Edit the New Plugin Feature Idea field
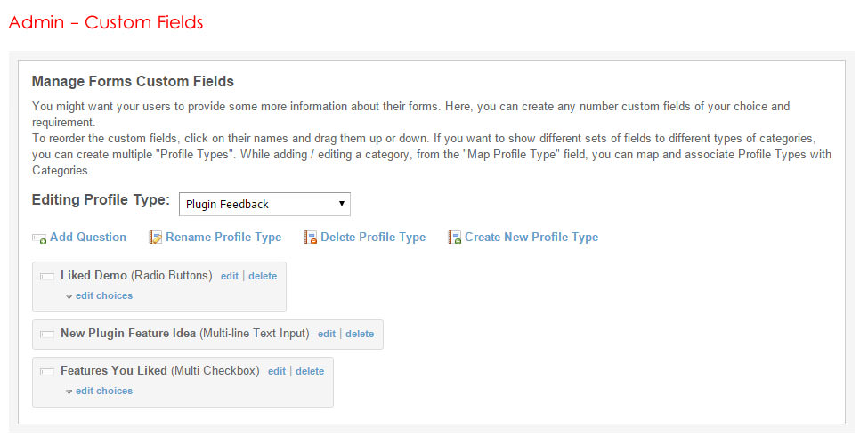Image resolution: width=868 pixels, height=444 pixels. [x=327, y=335]
